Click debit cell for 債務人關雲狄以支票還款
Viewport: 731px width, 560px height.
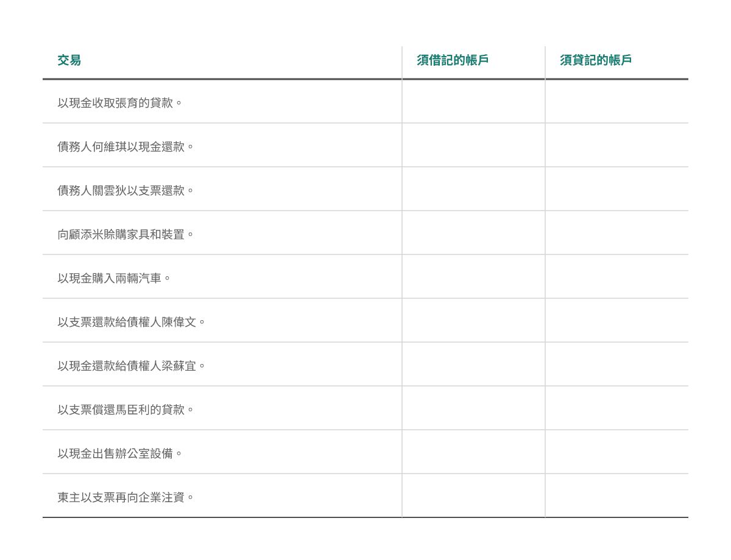coord(474,189)
